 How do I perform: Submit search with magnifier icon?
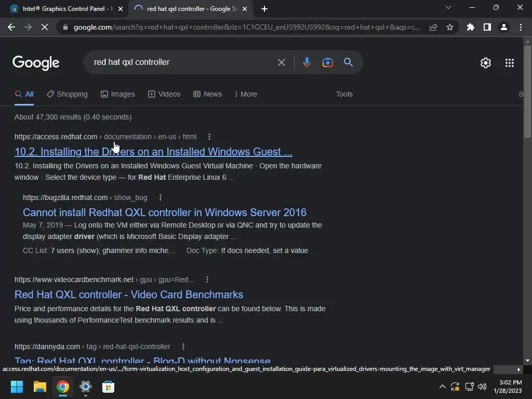point(348,62)
